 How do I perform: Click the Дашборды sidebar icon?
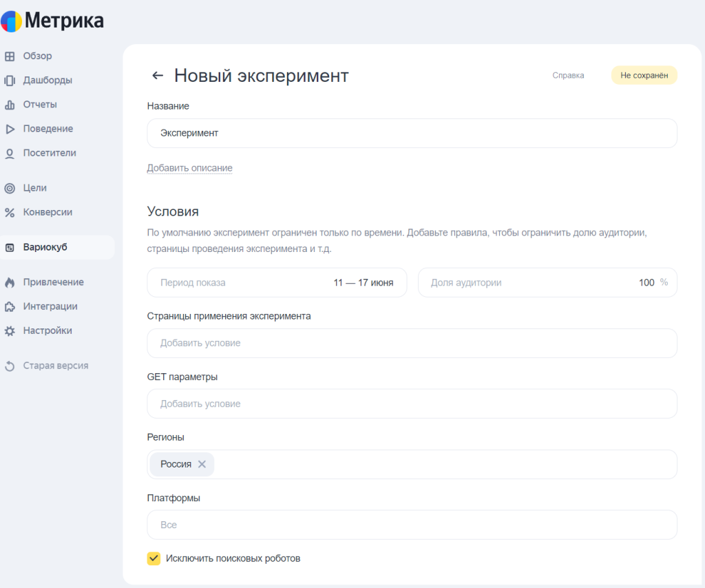(x=10, y=81)
